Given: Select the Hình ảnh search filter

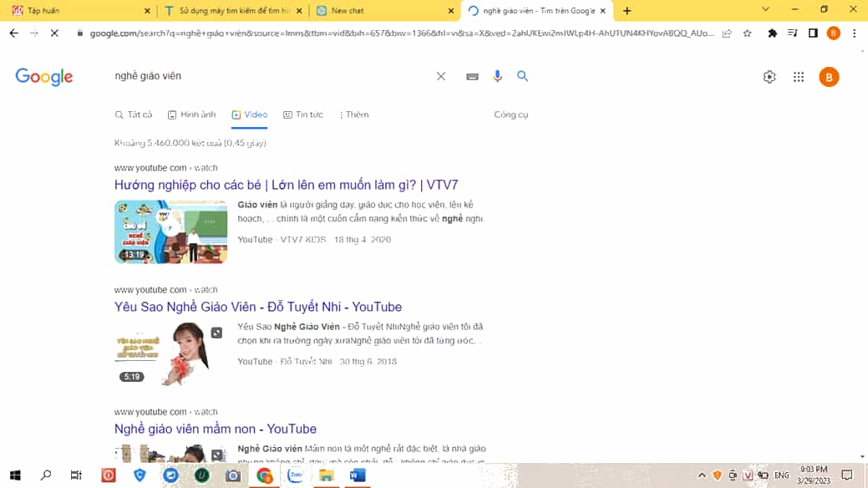Looking at the screenshot, I should click(191, 114).
